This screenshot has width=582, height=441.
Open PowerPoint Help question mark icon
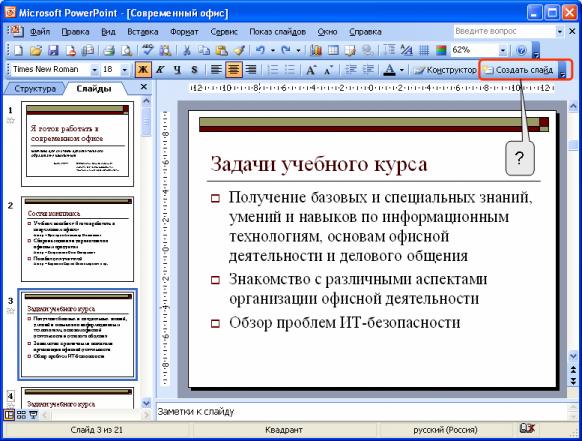(521, 50)
